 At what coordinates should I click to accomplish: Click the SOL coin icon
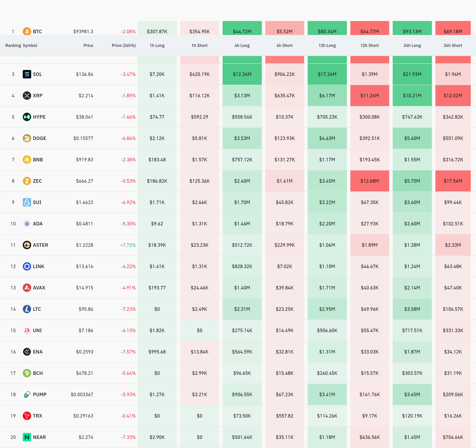coord(27,74)
